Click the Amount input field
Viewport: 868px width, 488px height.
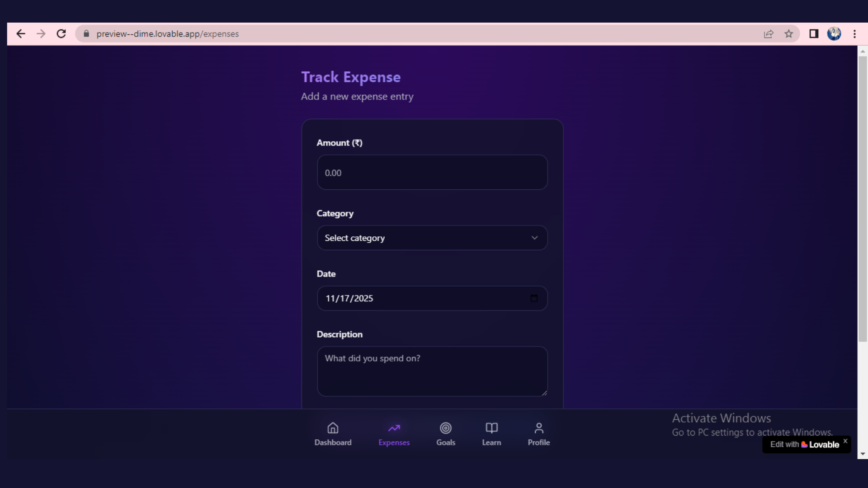tap(432, 172)
